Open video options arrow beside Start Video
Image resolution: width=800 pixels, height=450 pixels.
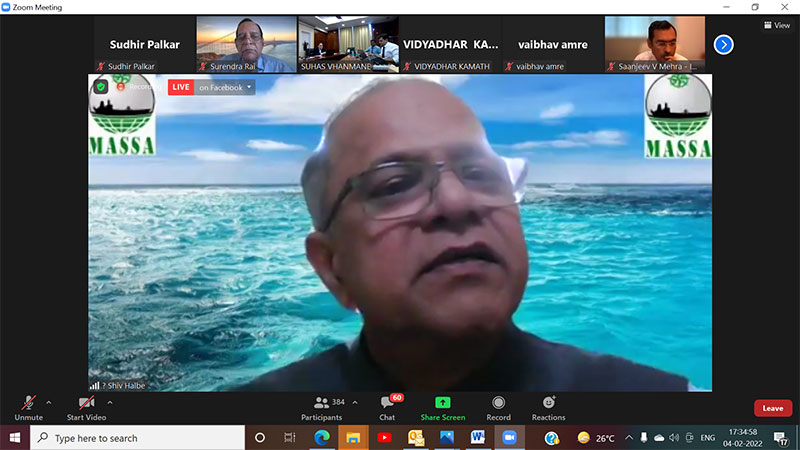[110, 402]
